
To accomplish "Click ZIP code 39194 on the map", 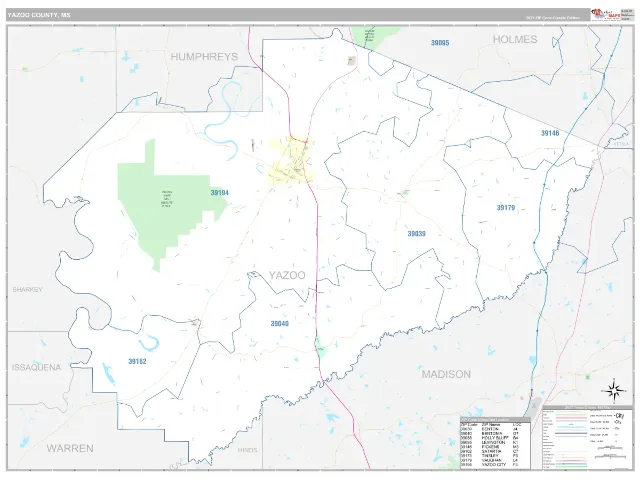I will click(x=220, y=193).
